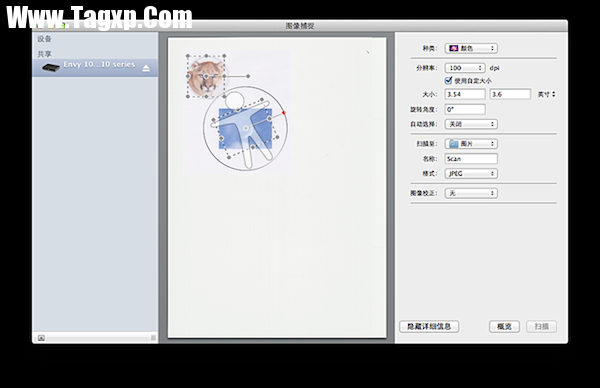Viewport: 600px width, 388px height.
Task: Open the 种类 color mode dropdown
Action: (x=471, y=48)
